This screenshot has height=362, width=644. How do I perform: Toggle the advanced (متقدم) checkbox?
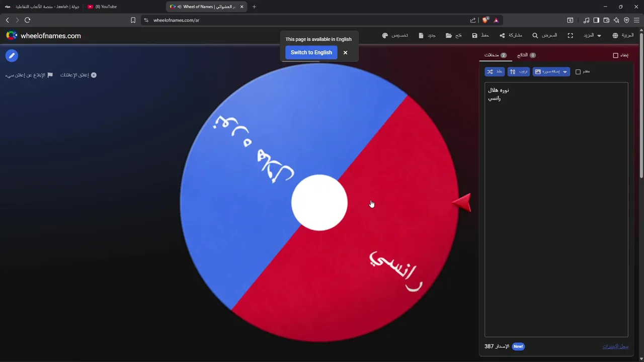pyautogui.click(x=578, y=72)
